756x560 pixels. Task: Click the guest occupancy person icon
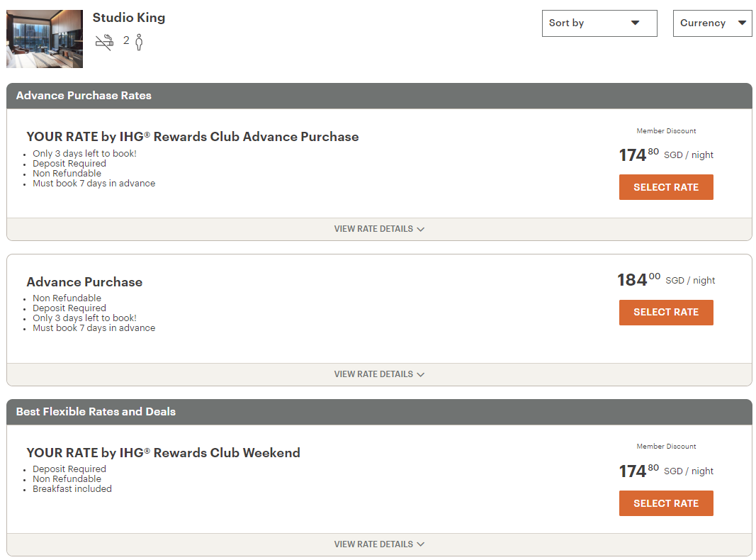(139, 42)
